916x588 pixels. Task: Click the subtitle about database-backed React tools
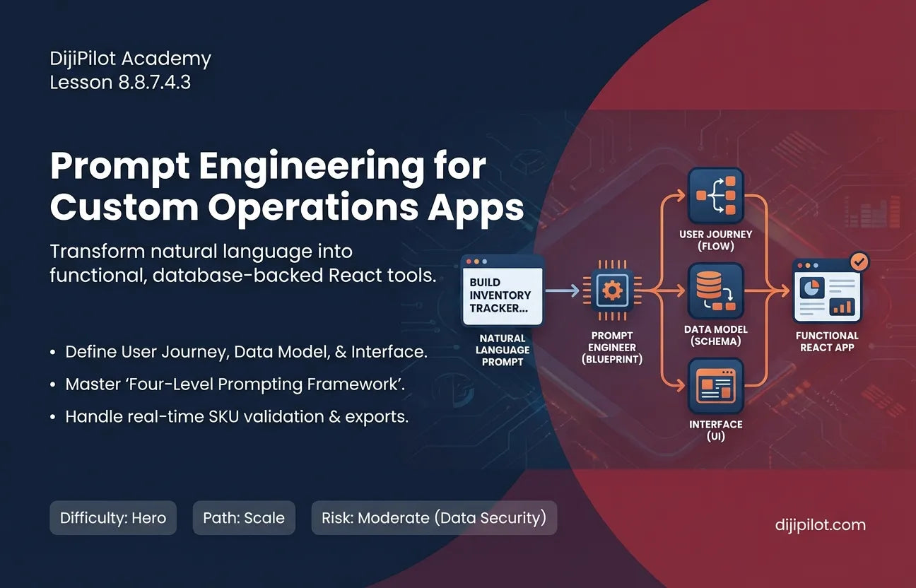coord(242,263)
